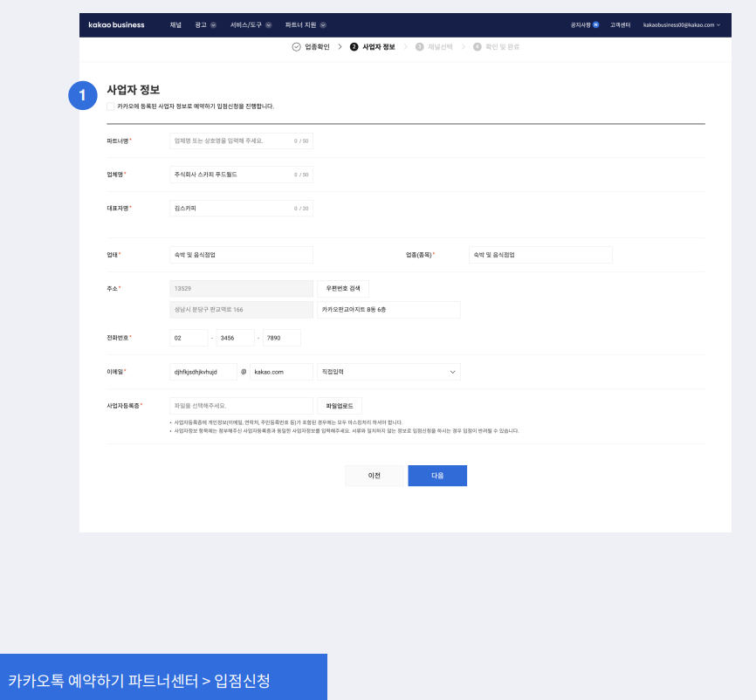Click the 파일업로드 button

340,406
